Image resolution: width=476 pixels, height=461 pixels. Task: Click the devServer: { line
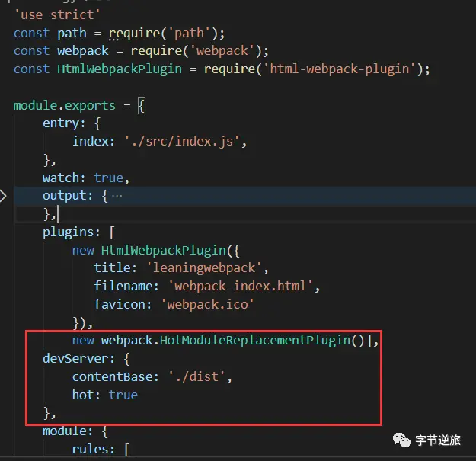coord(86,359)
